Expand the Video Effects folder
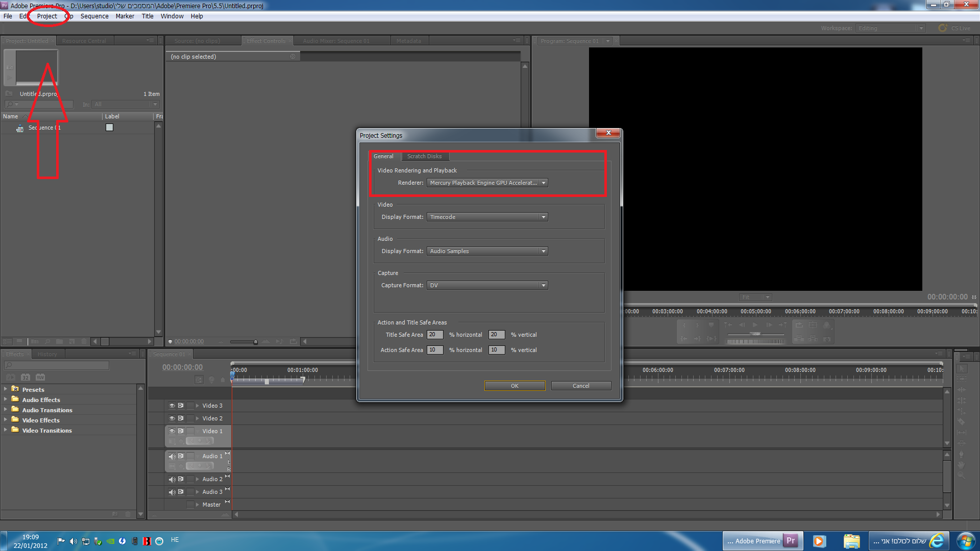This screenshot has height=551, width=980. point(6,420)
